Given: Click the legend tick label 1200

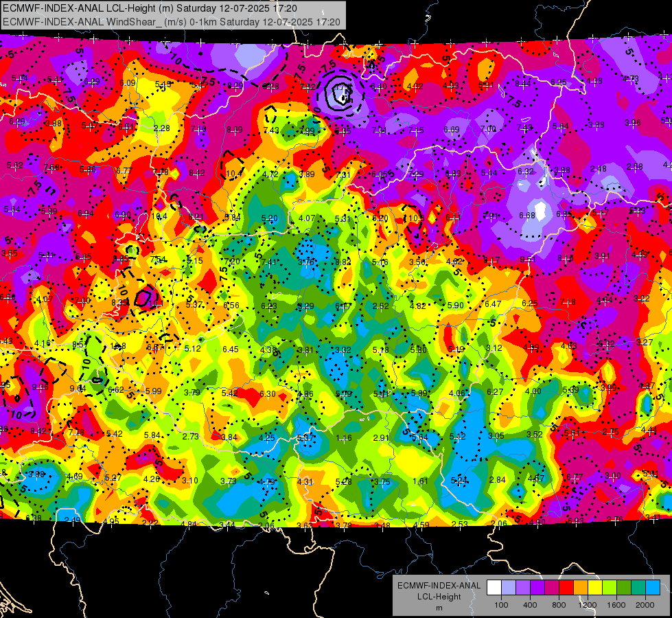Looking at the screenshot, I should click(x=588, y=605).
